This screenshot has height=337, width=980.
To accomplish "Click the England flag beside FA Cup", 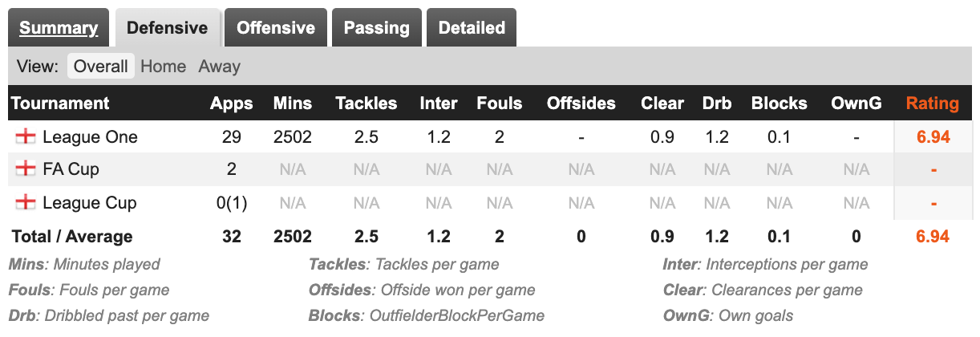I will 26,169.
